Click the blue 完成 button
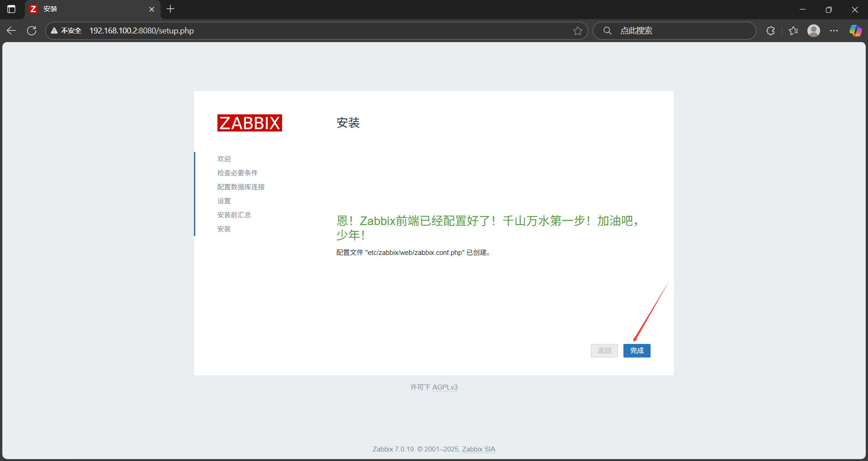Screen dimensions: 868x461 (637, 351)
